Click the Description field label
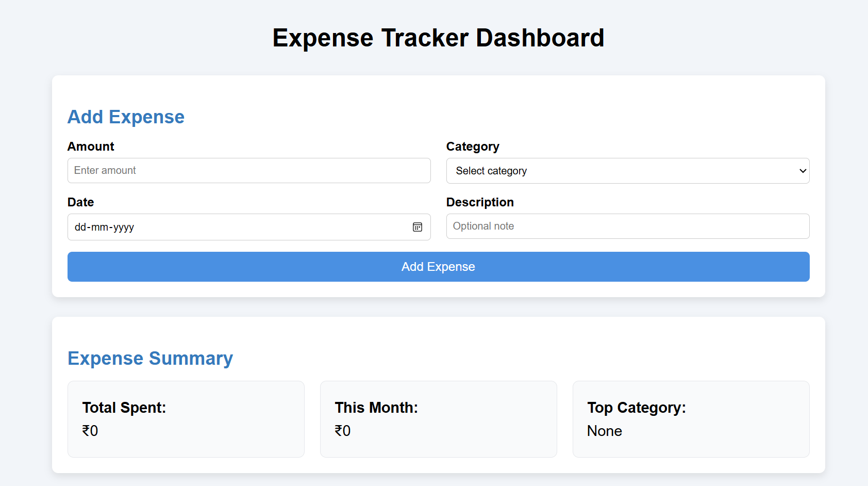 click(479, 202)
